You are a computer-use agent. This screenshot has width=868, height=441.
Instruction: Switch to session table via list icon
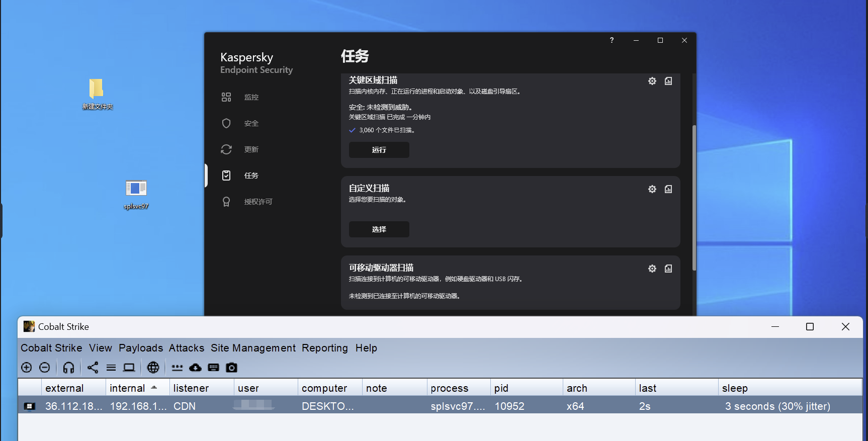click(111, 368)
